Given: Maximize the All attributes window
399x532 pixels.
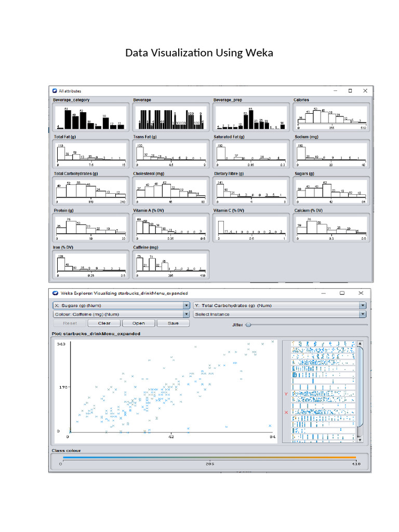Looking at the screenshot, I should tap(350, 90).
